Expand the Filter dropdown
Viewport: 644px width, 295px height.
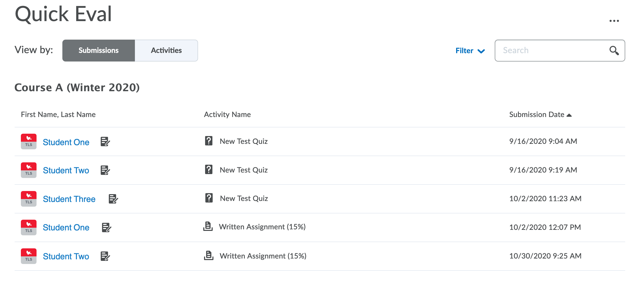point(470,51)
